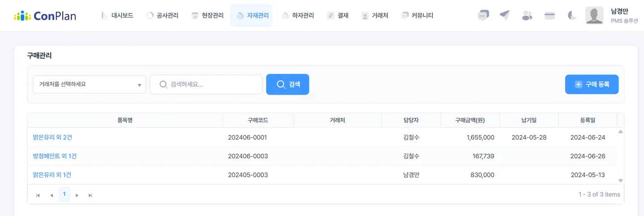Click the 남경만 user name

[620, 12]
